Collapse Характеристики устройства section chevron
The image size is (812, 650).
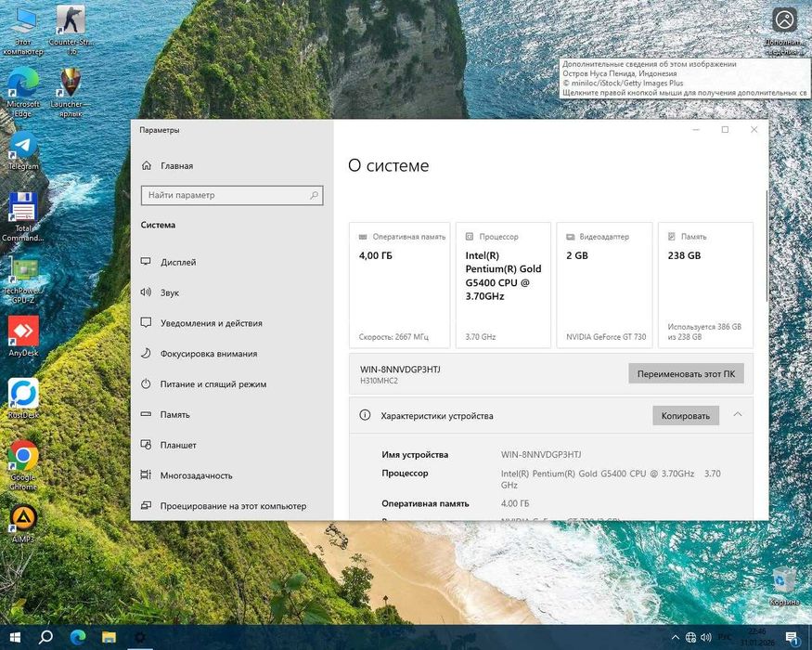click(x=738, y=415)
